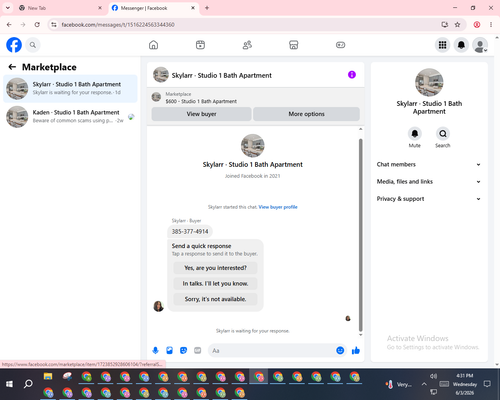Open the account profile avatar menu
500x400 pixels.
(480, 45)
